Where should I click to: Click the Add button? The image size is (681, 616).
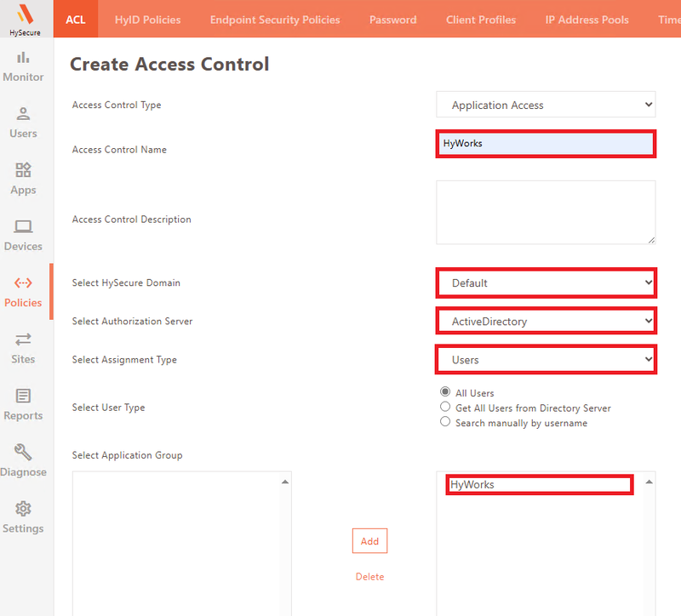[x=369, y=541]
